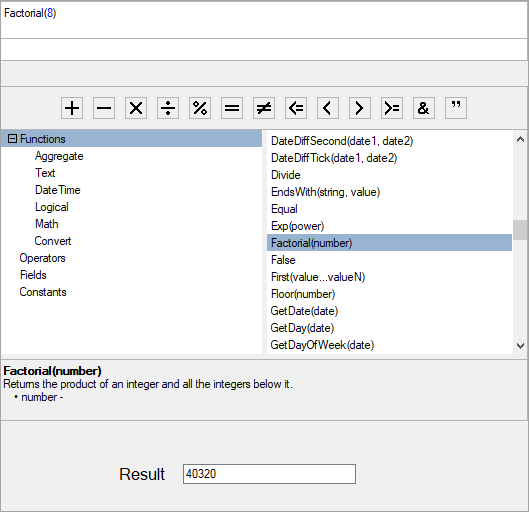Click the quotation marks button

[x=456, y=108]
